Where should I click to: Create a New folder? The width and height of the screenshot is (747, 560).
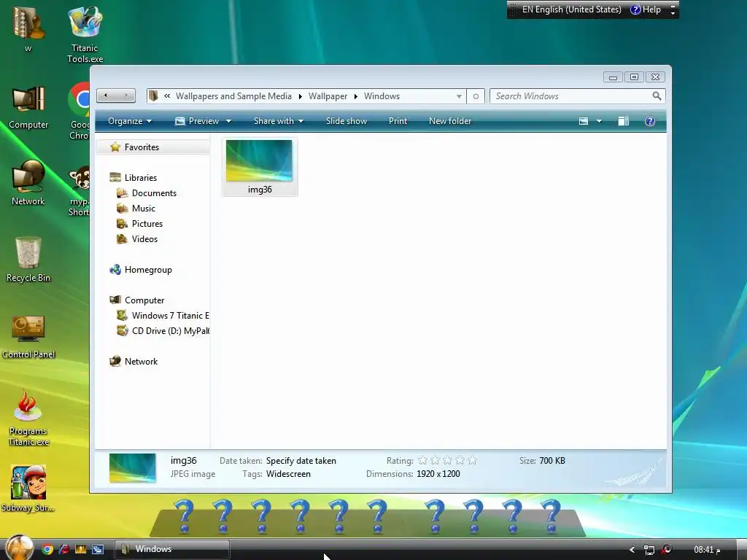point(450,121)
